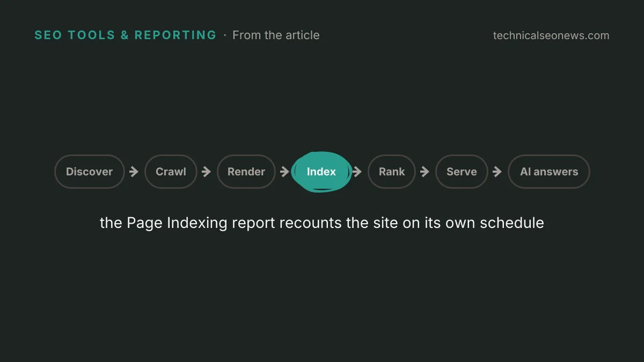Click arrow between Index and Rank
Image resolution: width=644 pixels, height=362 pixels.
pos(357,172)
